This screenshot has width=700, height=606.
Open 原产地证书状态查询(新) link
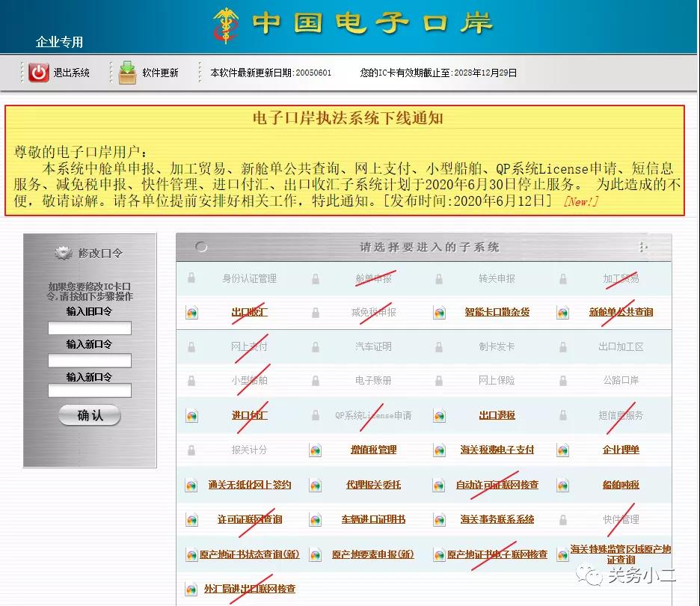click(x=249, y=554)
